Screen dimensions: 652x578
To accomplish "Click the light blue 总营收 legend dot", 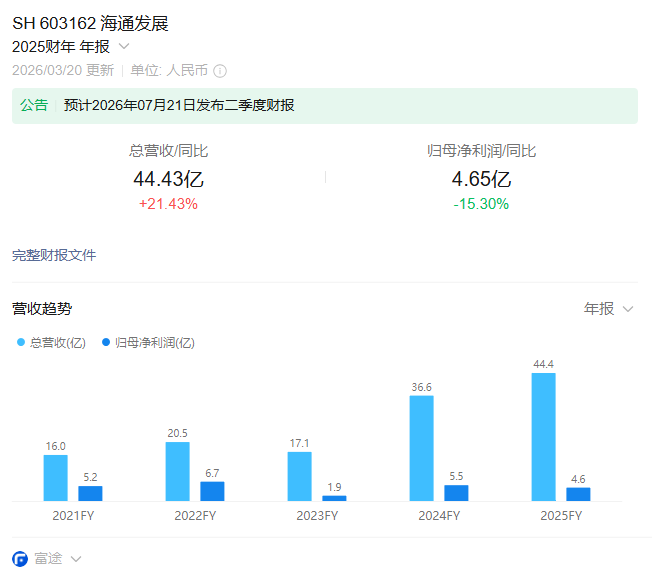I will point(21,342).
